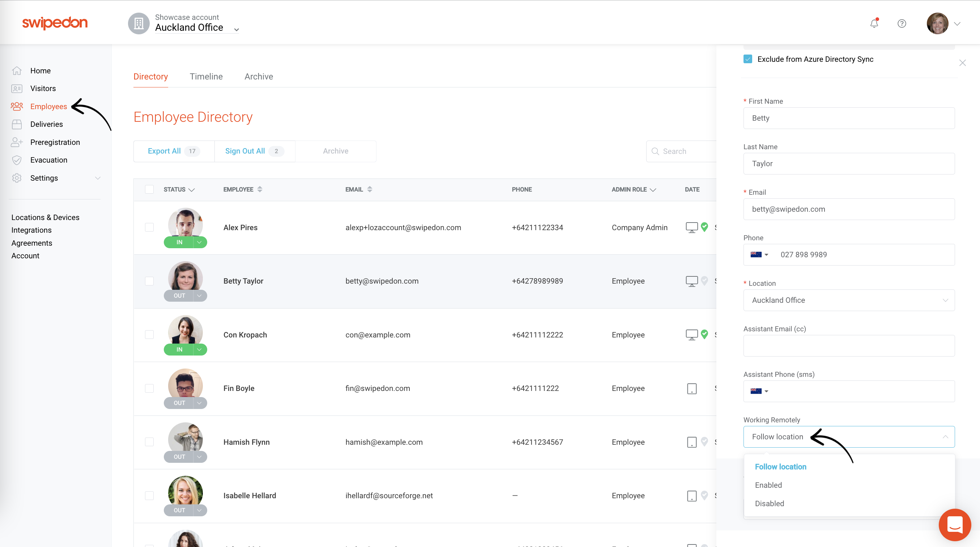Expand the Settings sidebar chevron
980x547 pixels.
(97, 178)
